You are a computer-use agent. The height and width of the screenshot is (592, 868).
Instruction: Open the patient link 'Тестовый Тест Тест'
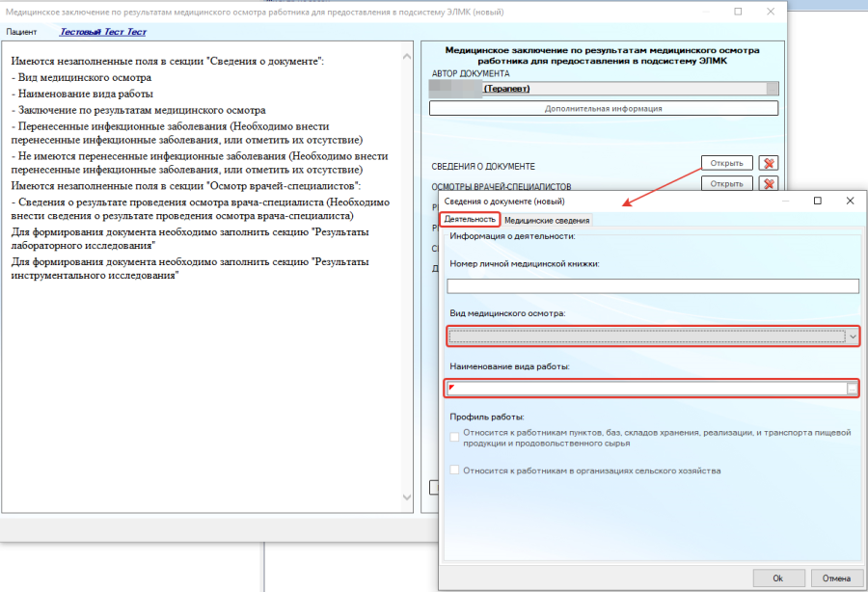[103, 32]
